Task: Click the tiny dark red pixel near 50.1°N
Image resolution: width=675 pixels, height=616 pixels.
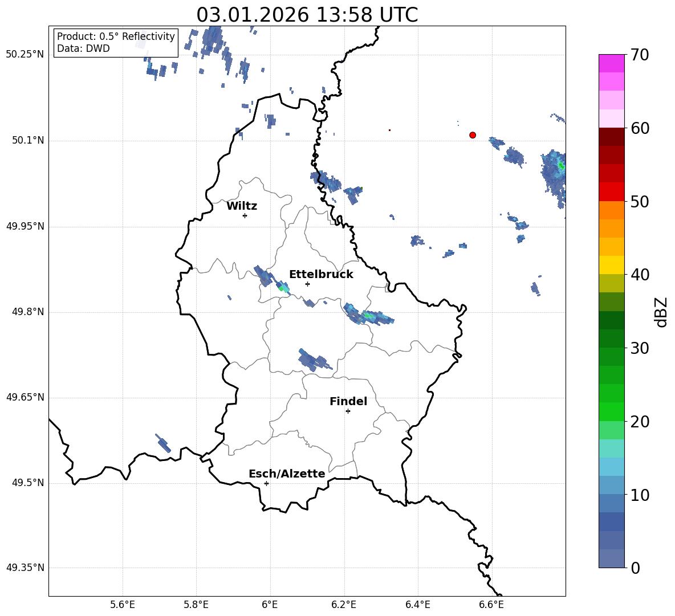Action: [x=389, y=130]
